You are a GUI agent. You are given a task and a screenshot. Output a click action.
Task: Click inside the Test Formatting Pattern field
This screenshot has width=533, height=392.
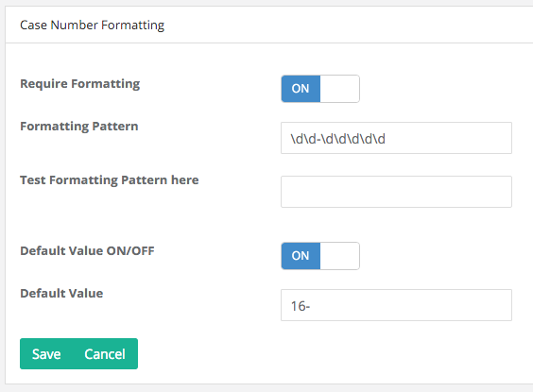pos(396,192)
